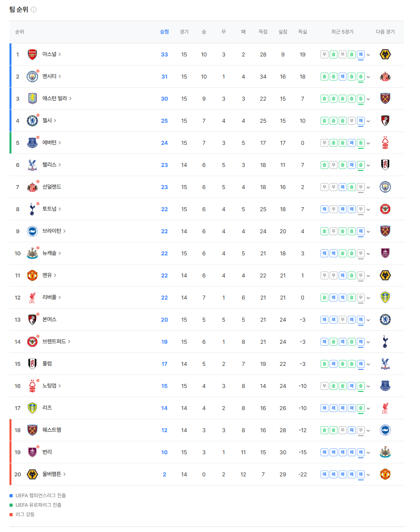Screen dimensions: 420x532
Task: Click the Liverpool crest beside the 리버풀 name
Action: coord(32,298)
